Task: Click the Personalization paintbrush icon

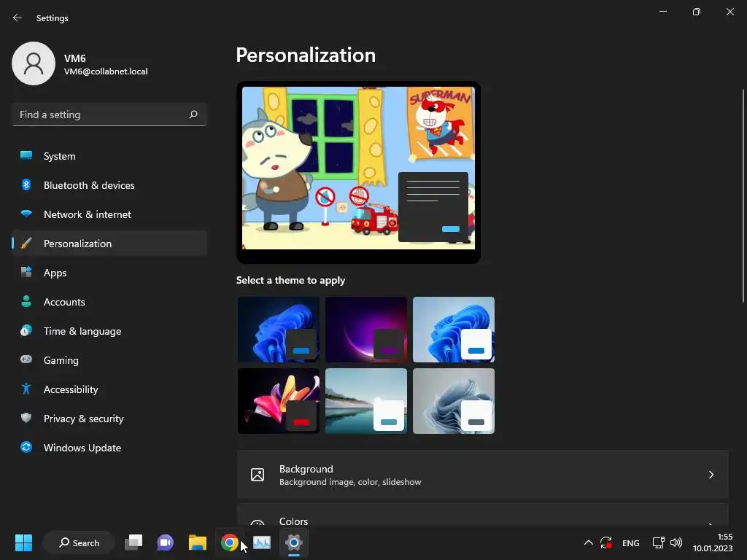Action: coord(26,244)
